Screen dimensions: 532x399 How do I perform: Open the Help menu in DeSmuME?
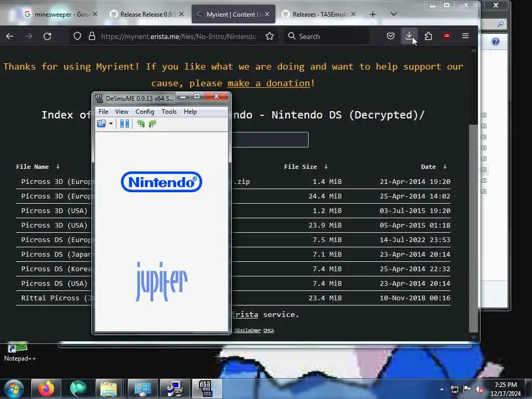pyautogui.click(x=190, y=112)
